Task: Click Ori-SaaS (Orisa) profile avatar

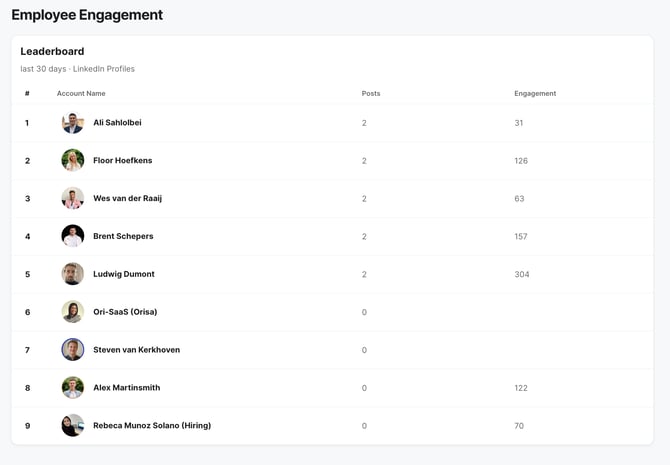Action: pyautogui.click(x=73, y=312)
